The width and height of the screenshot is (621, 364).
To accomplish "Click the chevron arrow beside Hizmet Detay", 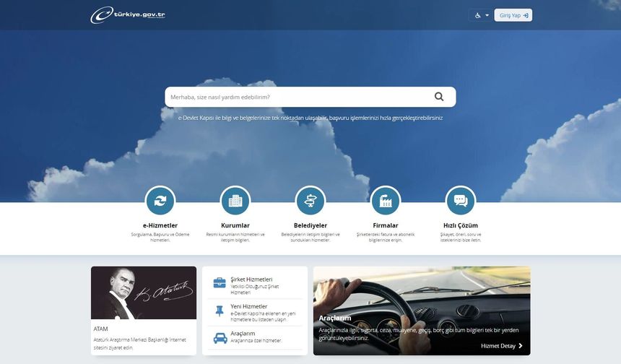I will point(521,346).
